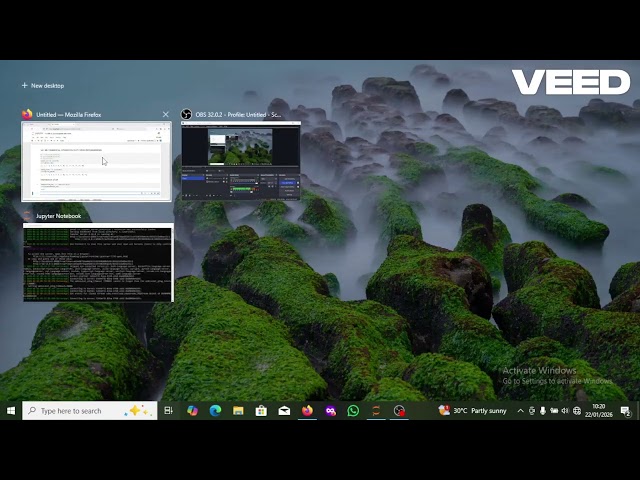This screenshot has width=640, height=480.
Task: Switch to Firefox via the taskbar icon
Action: click(x=307, y=411)
